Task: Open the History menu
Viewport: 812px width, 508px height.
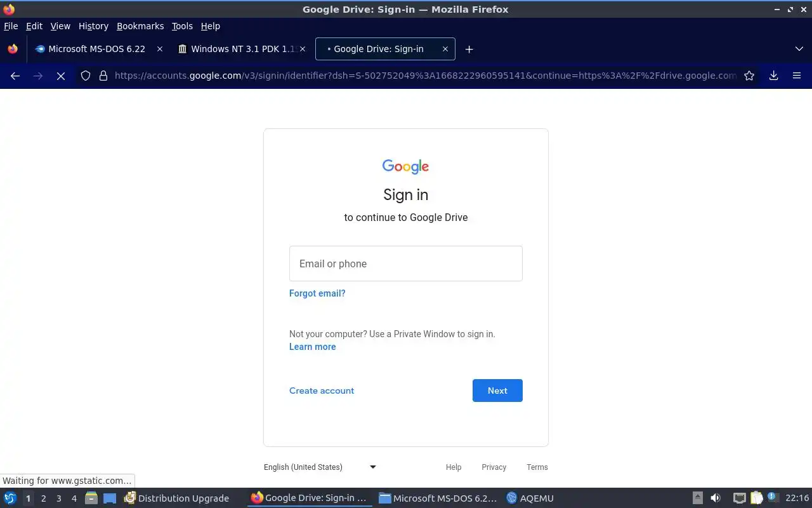Action: (x=93, y=26)
